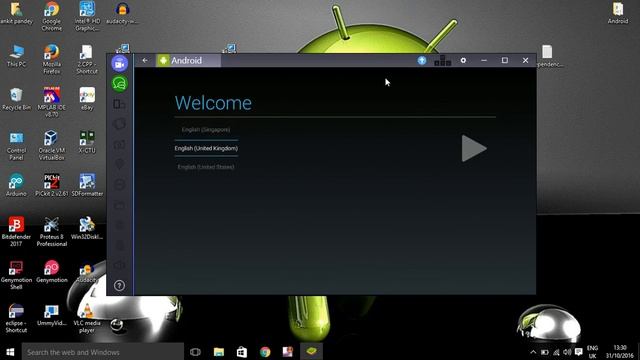The height and width of the screenshot is (360, 640).
Task: Maximize the BlueStacks window
Action: click(505, 60)
